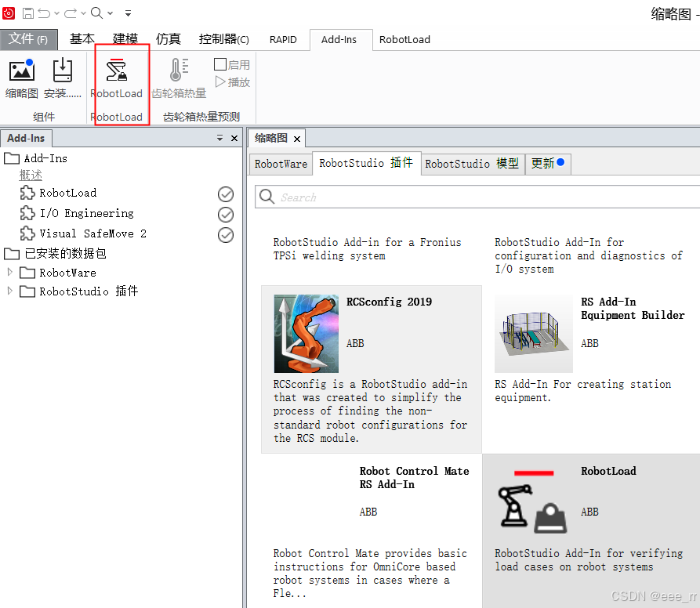Open the Undo history dropdown arrow
Image resolution: width=700 pixels, height=608 pixels.
coord(56,13)
